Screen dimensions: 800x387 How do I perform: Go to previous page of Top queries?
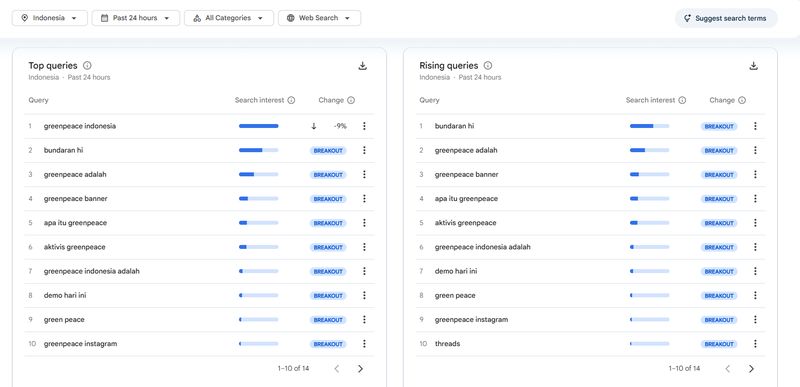pyautogui.click(x=337, y=369)
